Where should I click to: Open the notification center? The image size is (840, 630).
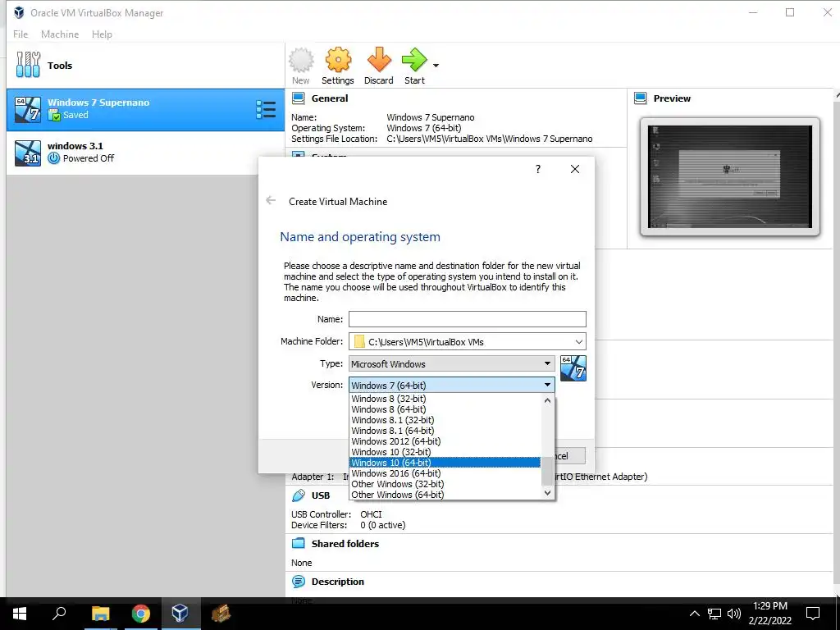coord(813,614)
